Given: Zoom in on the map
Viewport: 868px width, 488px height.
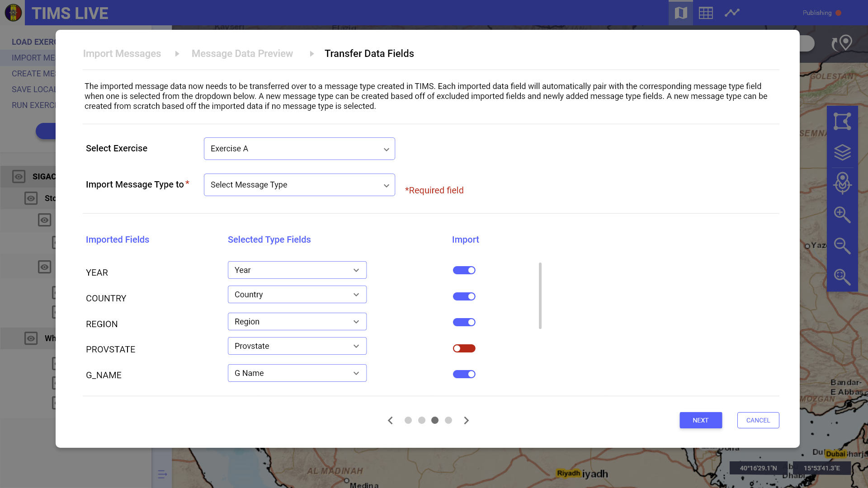Looking at the screenshot, I should (x=842, y=215).
